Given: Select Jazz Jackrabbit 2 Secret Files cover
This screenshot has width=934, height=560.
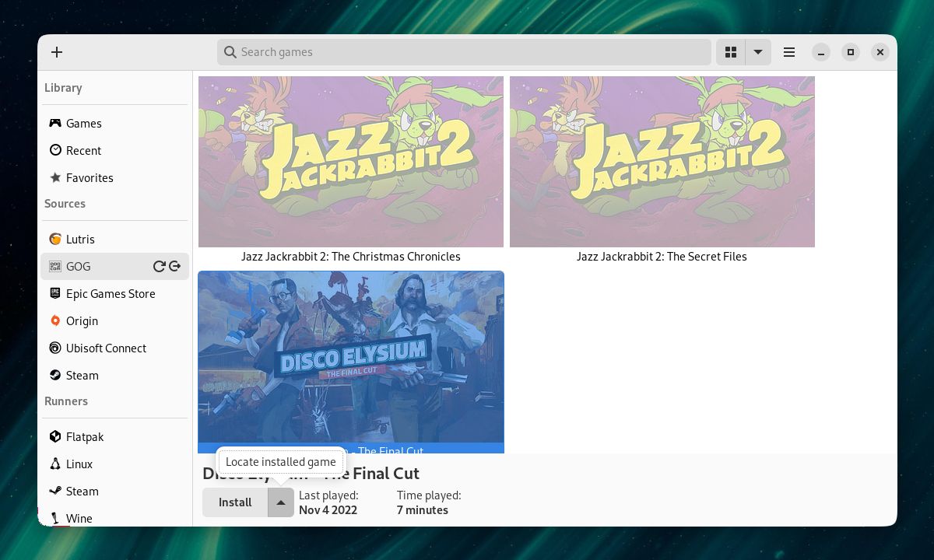Looking at the screenshot, I should tap(662, 162).
